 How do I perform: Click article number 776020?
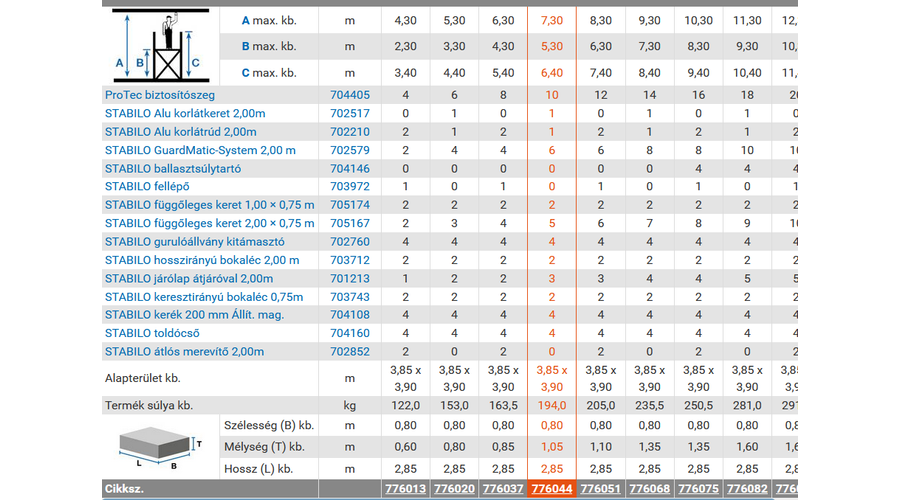coord(453,489)
